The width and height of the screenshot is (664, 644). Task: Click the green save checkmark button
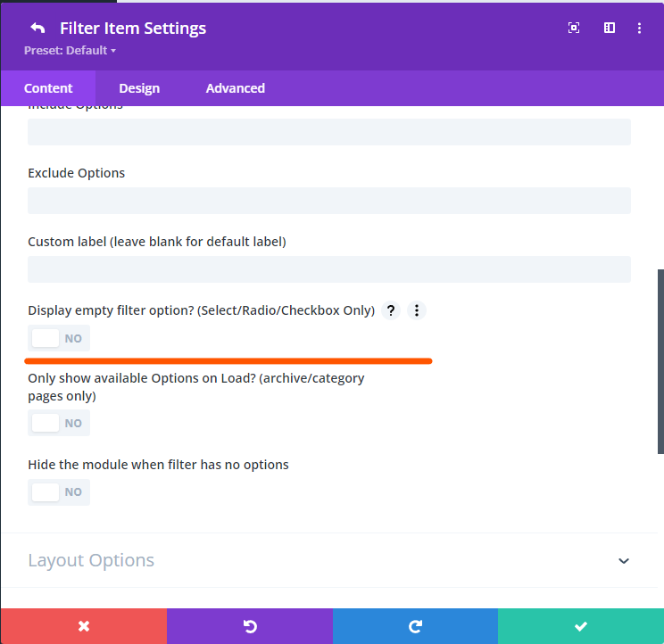point(581,626)
